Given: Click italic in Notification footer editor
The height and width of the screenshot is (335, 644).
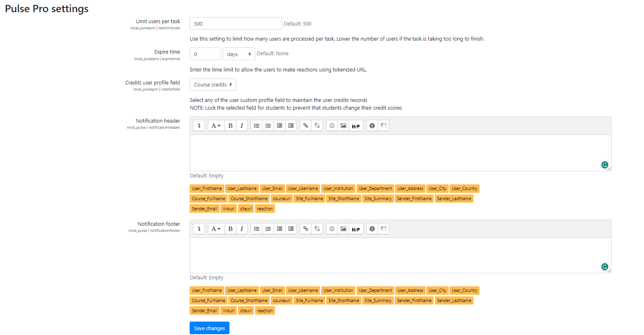Looking at the screenshot, I should pyautogui.click(x=242, y=229).
